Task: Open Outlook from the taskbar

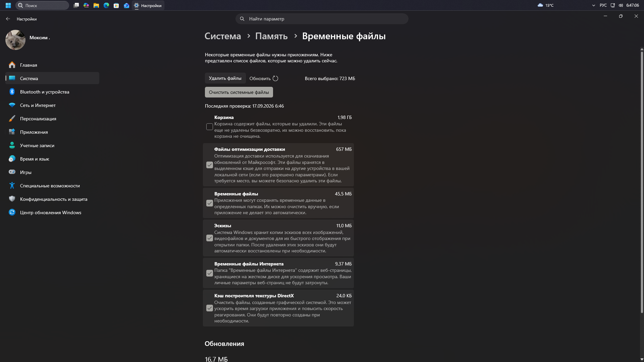Action: tap(126, 5)
